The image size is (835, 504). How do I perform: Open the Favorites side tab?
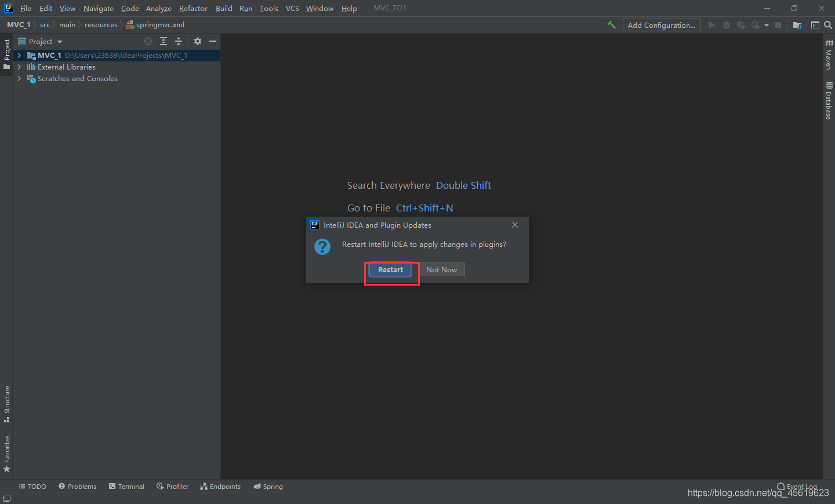(6, 454)
